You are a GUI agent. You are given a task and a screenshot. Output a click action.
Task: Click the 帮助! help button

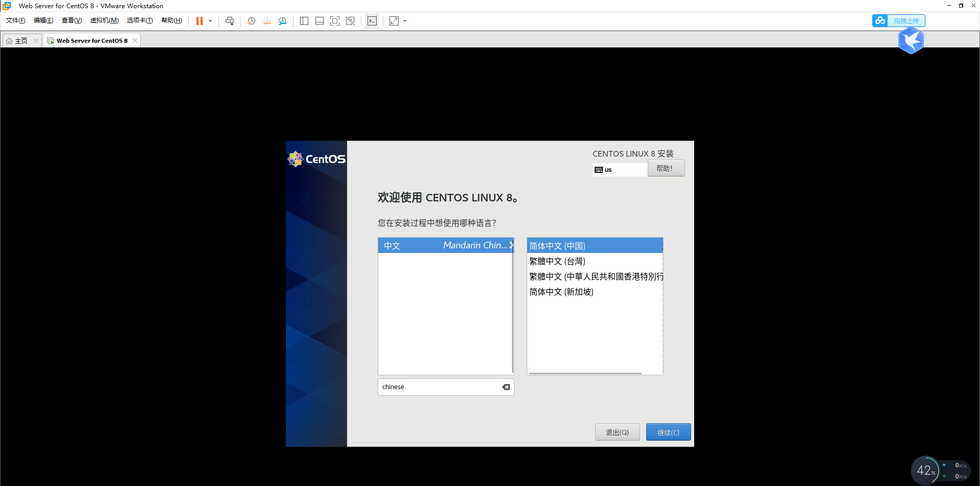point(666,168)
